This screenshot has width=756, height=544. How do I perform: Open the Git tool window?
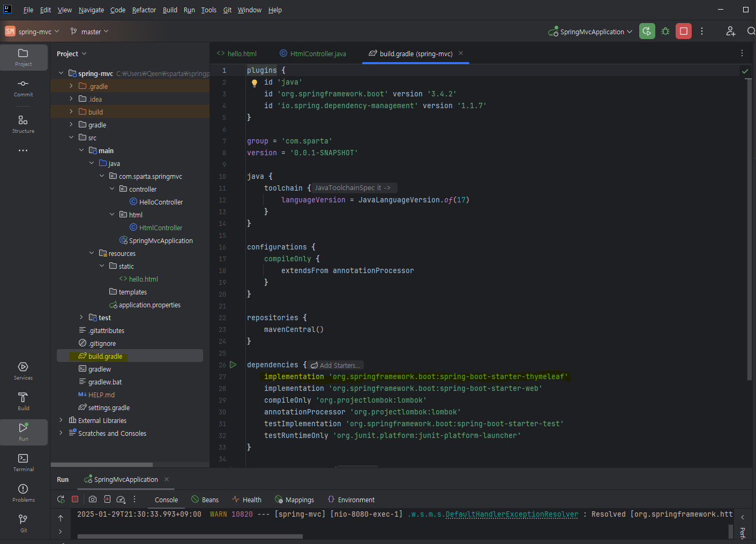(23, 523)
